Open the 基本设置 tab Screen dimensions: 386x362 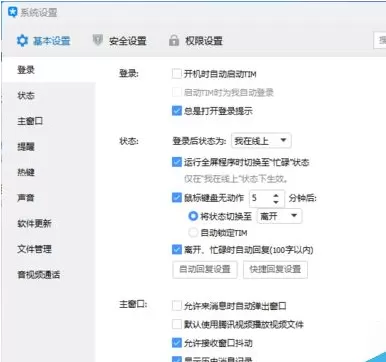(44, 41)
